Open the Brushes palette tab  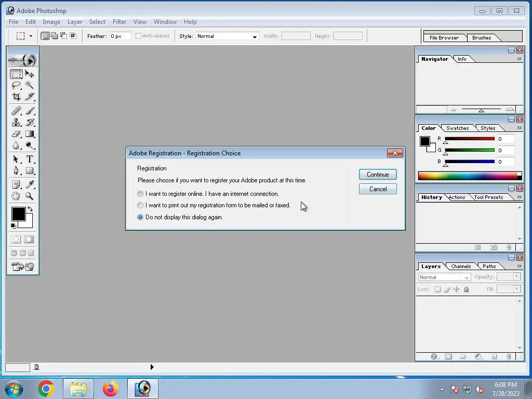coord(482,37)
